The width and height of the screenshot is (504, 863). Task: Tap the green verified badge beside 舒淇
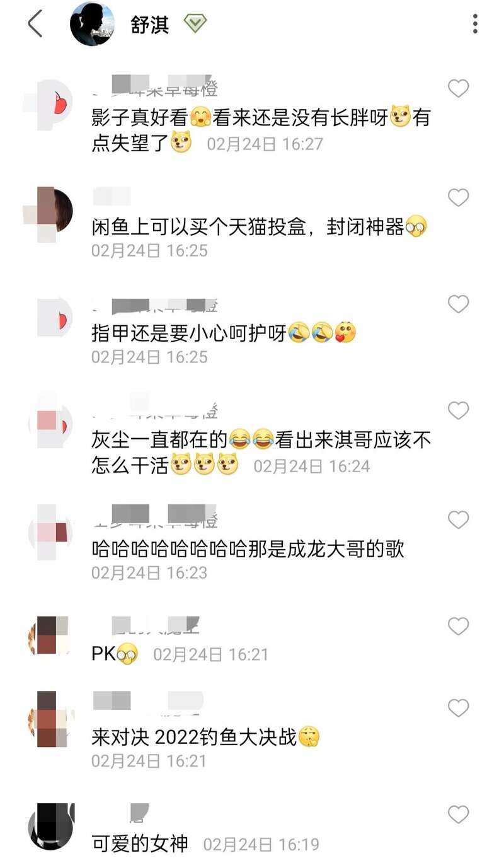195,24
